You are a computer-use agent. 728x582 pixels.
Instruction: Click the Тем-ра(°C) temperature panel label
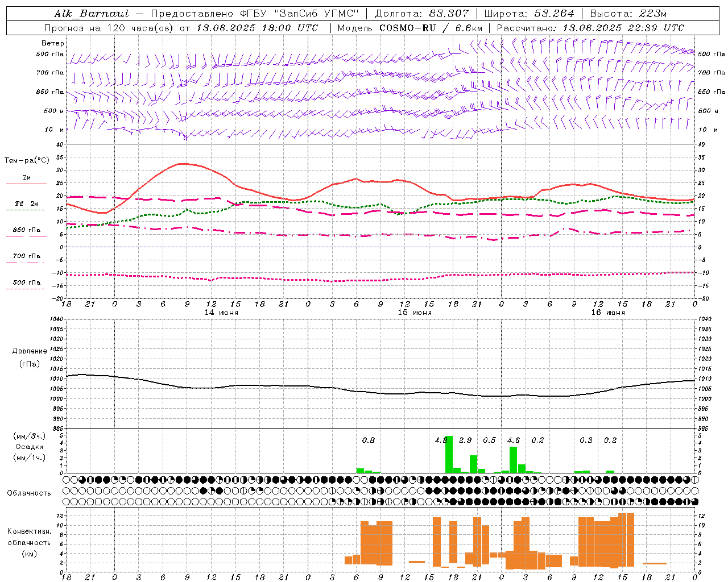(x=27, y=161)
